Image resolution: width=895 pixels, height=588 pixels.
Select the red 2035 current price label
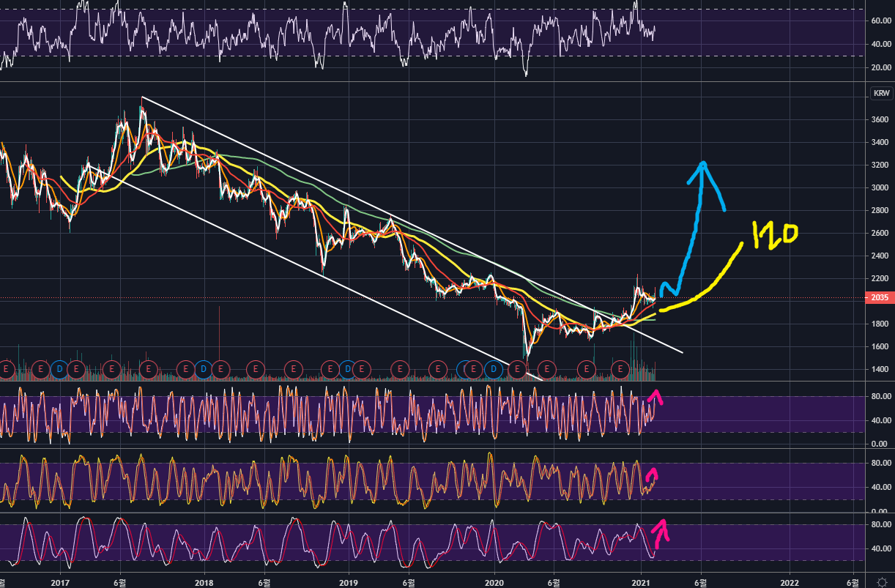(x=881, y=298)
